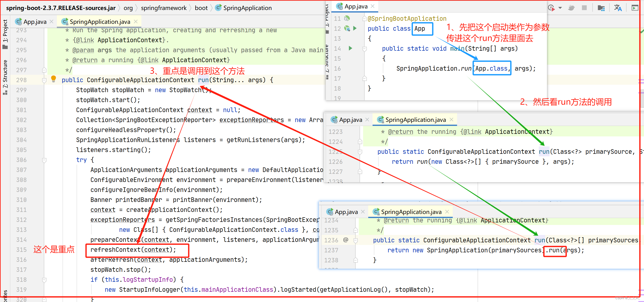Click the springframework breadcrumb segment
The image size is (644, 302).
coord(164,8)
